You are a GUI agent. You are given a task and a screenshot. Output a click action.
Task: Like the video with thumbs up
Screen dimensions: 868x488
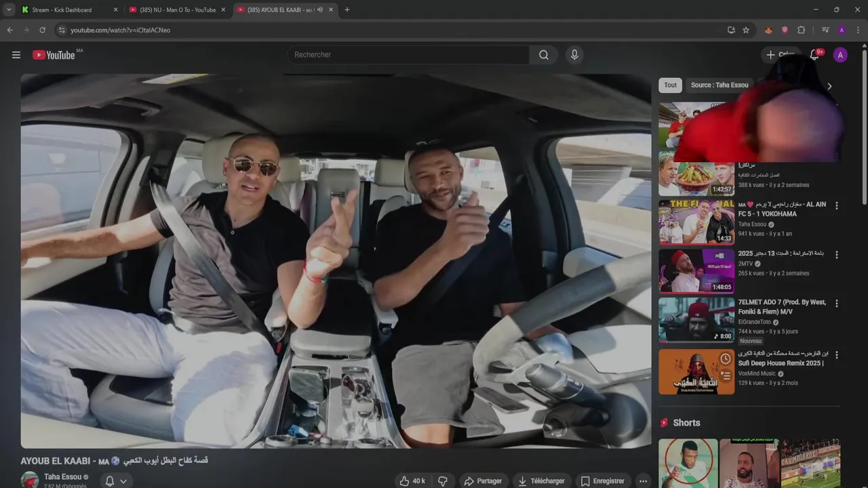pos(412,481)
